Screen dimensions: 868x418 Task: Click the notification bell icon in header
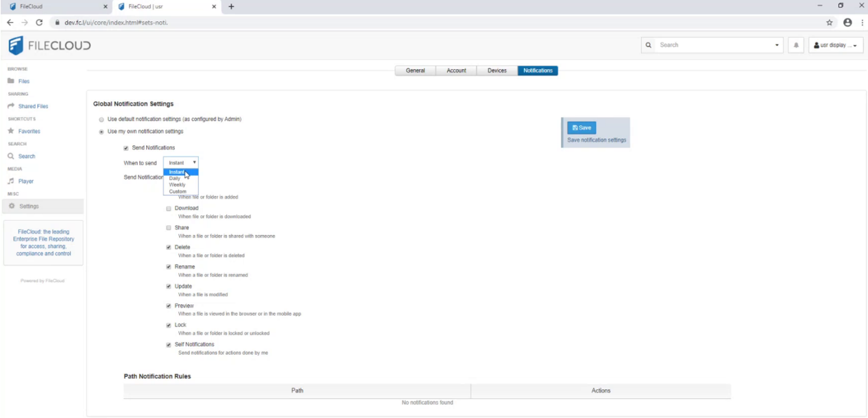coord(796,45)
